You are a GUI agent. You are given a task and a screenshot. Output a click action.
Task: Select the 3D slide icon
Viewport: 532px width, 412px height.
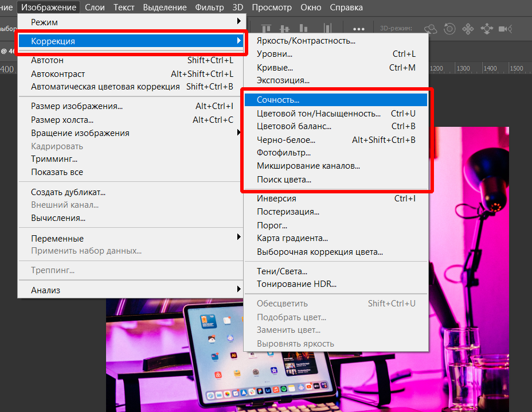point(487,28)
